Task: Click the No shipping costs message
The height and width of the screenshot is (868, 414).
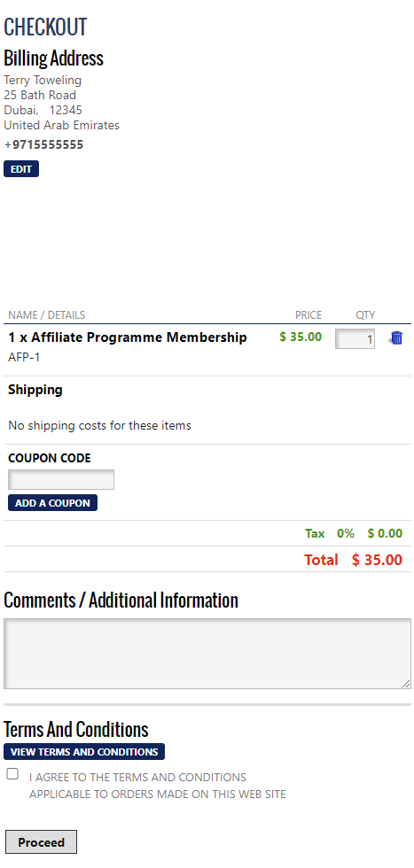Action: (x=100, y=425)
